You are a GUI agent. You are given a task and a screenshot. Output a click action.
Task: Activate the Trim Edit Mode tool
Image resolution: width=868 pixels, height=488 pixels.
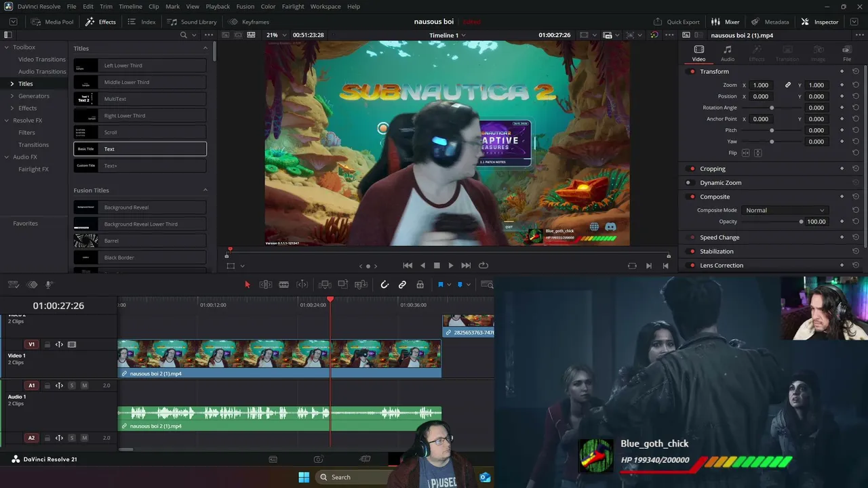click(x=266, y=285)
